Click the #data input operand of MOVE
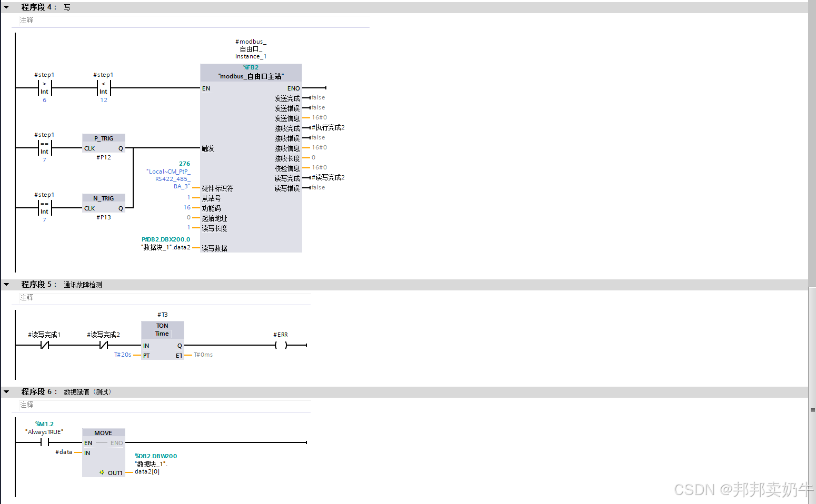This screenshot has width=816, height=504. tap(64, 452)
